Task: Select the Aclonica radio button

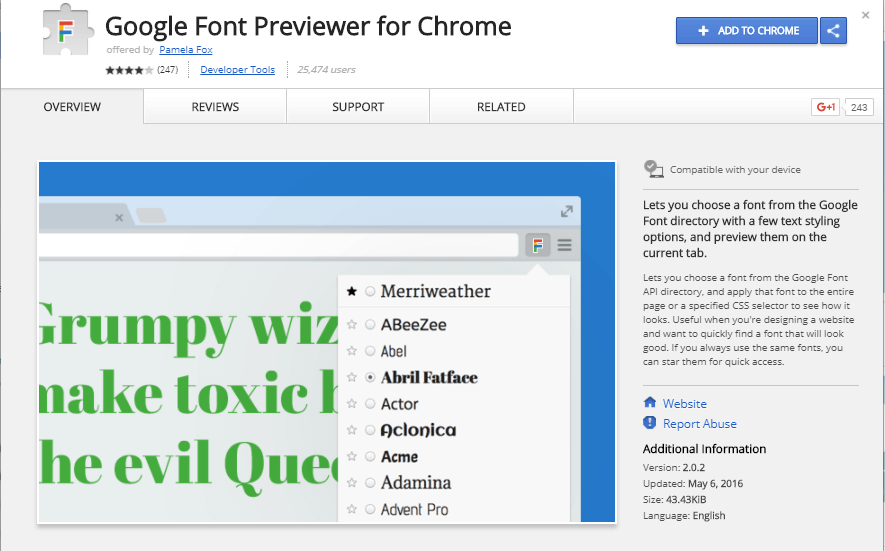Action: pos(370,430)
